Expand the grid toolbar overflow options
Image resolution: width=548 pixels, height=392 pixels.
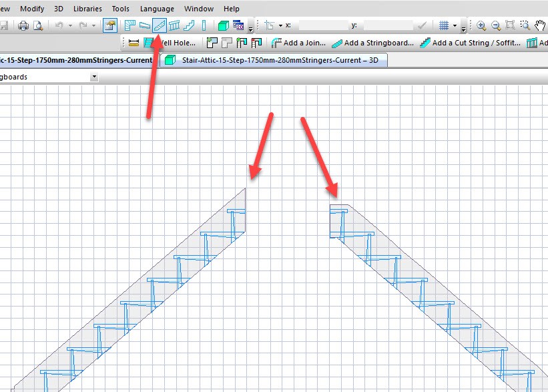[x=463, y=29]
